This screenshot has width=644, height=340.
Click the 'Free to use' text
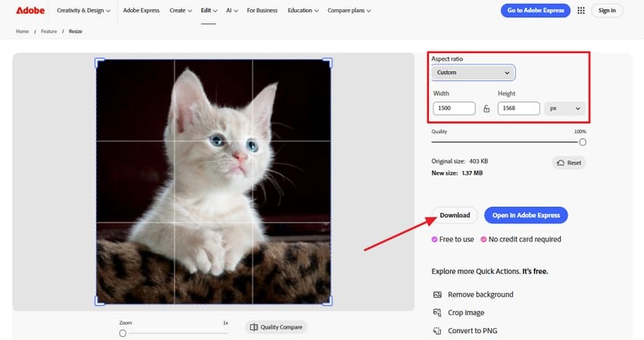[456, 239]
